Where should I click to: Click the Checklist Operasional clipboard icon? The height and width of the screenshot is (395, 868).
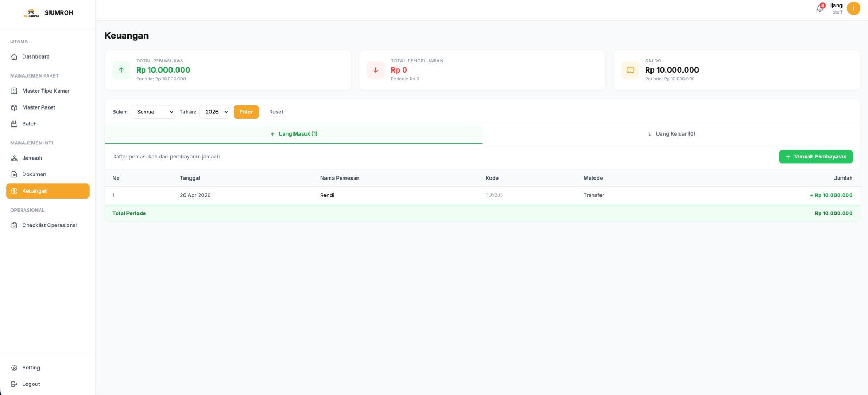coord(14,225)
